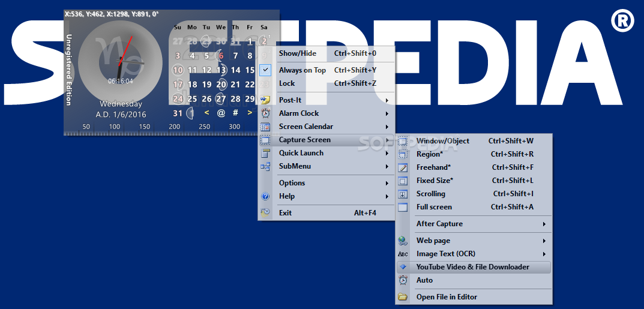Click day 18 in the calendar
Image resolution: width=644 pixels, height=309 pixels.
tap(192, 85)
